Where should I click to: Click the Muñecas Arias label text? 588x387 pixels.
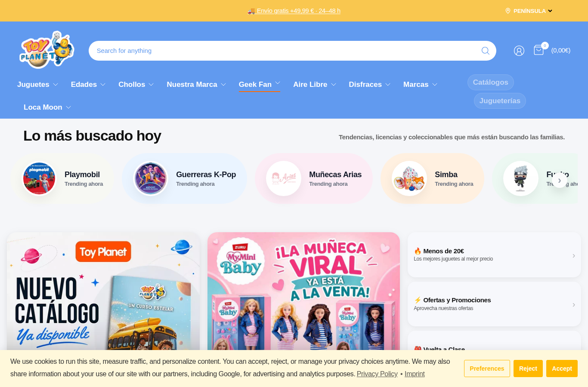coord(335,175)
